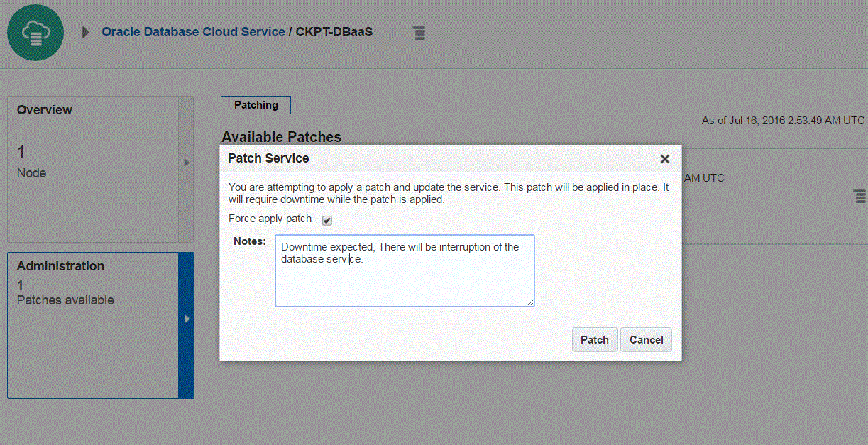This screenshot has width=868, height=445.
Task: Select the Administration tile heading
Action: [60, 266]
